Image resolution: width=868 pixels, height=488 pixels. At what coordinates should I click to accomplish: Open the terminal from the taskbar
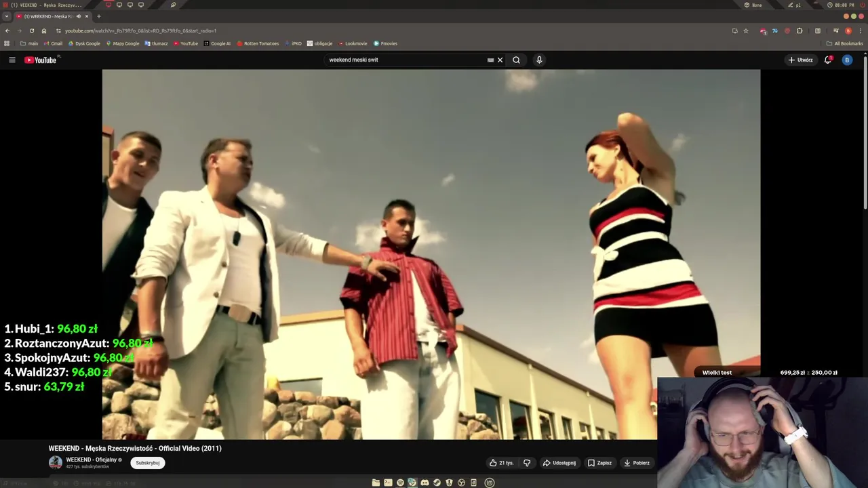point(388,483)
